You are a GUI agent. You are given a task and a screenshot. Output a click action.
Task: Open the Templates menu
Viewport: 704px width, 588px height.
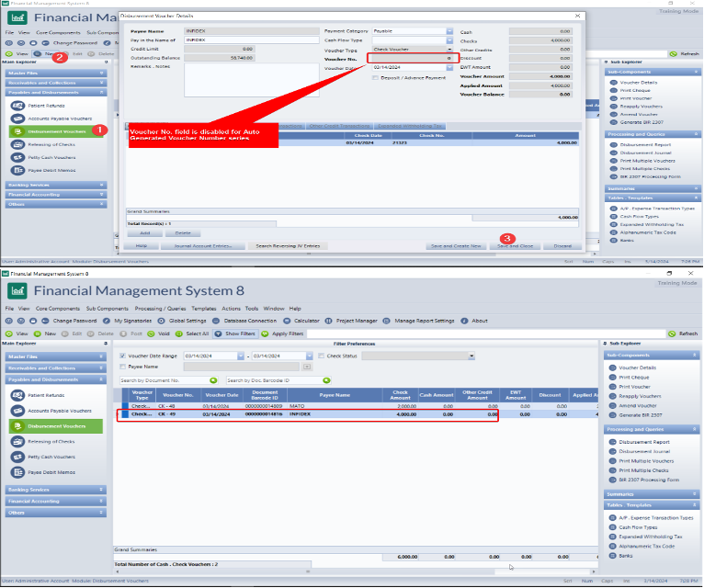point(203,308)
